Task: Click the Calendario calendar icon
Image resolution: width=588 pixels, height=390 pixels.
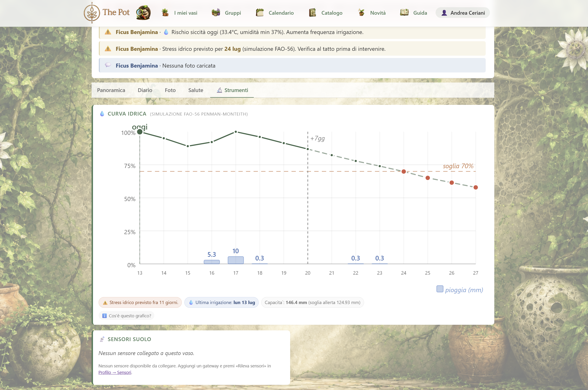Action: point(260,13)
